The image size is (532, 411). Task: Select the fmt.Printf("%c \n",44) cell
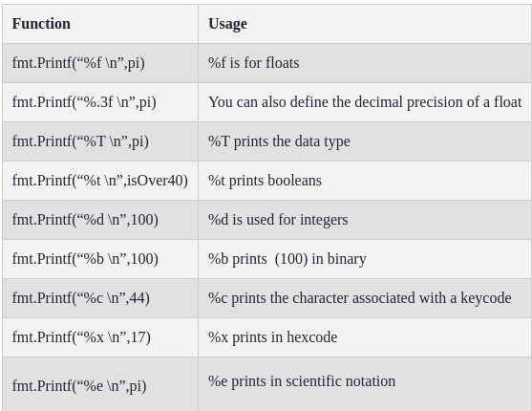pos(100,298)
